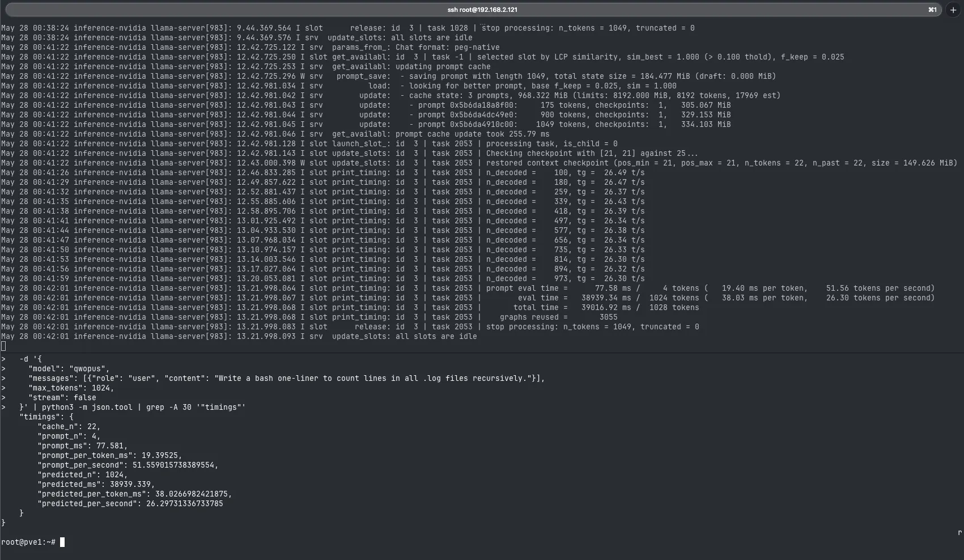The image size is (964, 560).
Task: Click the prompt cache update took 255.79 ms line
Action: (275, 134)
